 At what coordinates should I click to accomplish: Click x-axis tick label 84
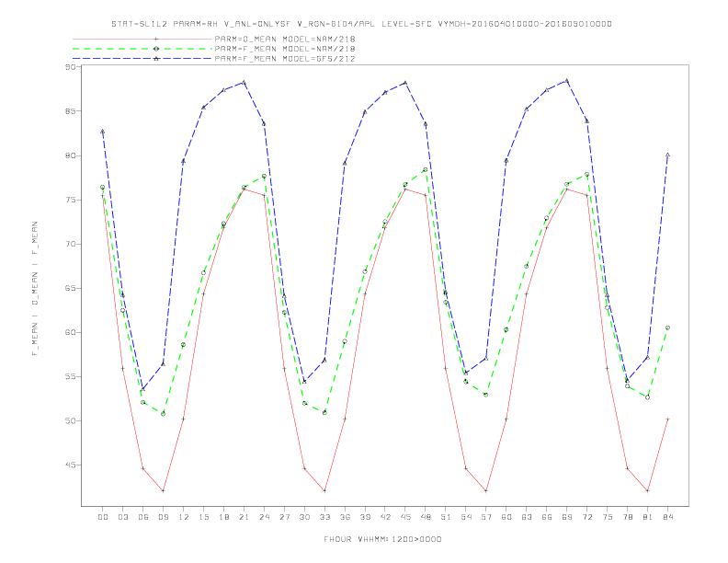(667, 517)
